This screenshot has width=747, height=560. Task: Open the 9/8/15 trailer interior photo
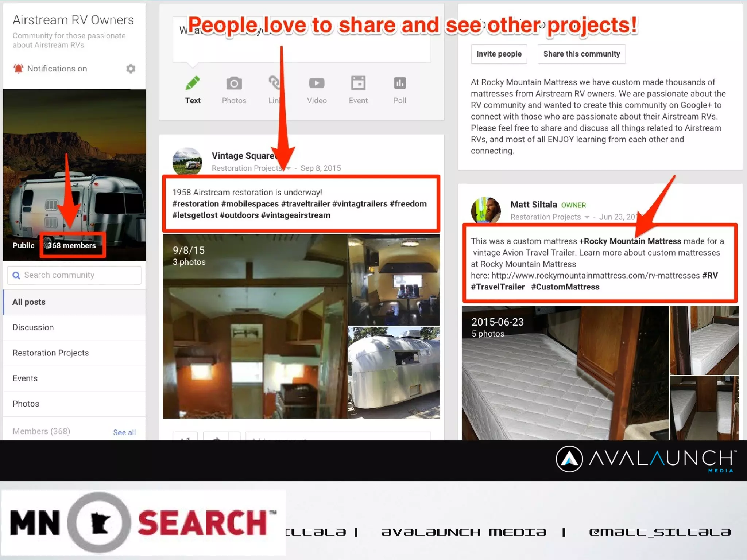point(255,326)
